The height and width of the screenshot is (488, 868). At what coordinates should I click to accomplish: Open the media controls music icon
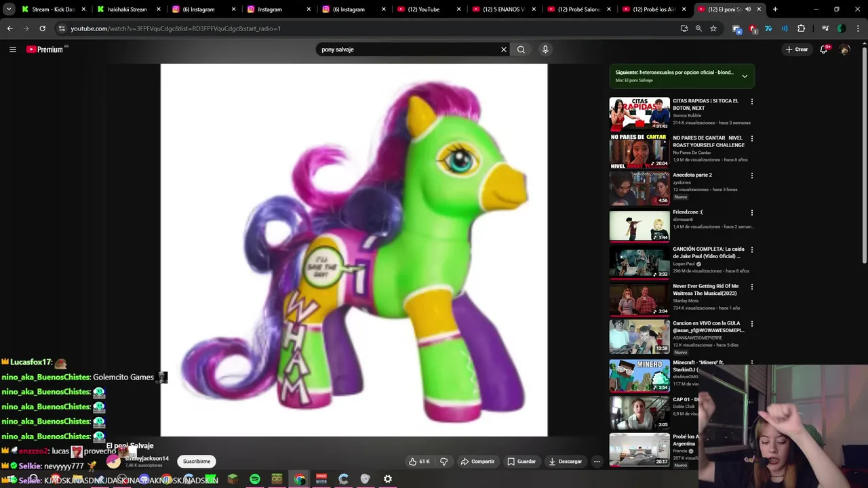[x=825, y=28]
